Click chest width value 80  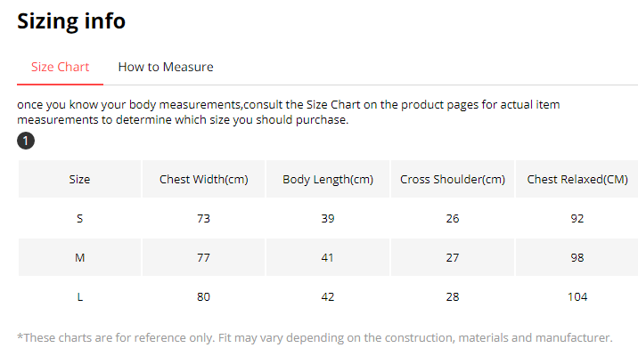point(203,297)
